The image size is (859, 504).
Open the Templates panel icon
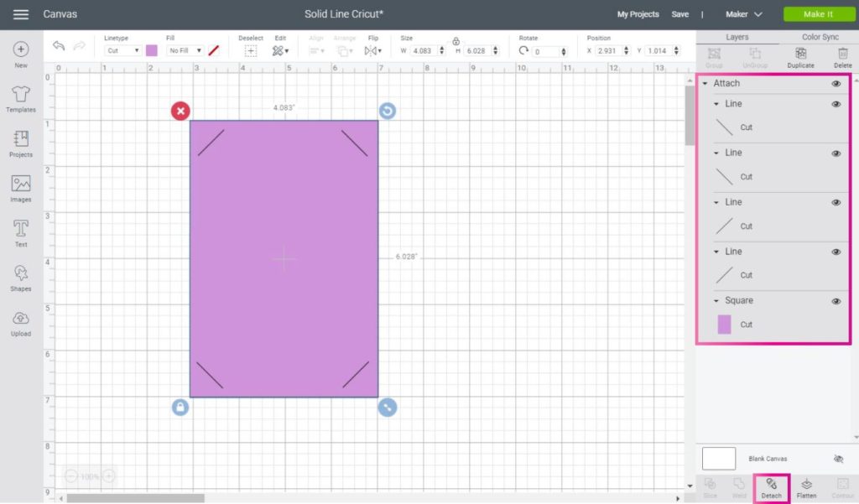click(x=21, y=98)
